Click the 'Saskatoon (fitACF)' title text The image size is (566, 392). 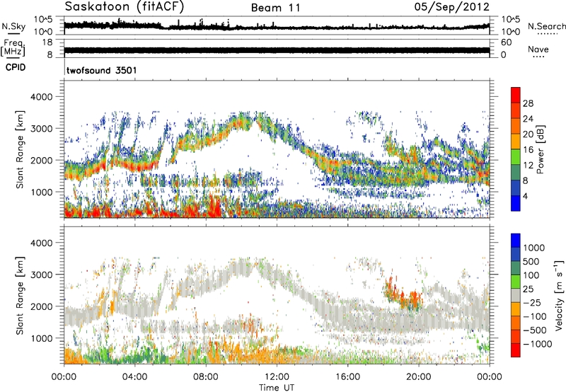(x=125, y=6)
